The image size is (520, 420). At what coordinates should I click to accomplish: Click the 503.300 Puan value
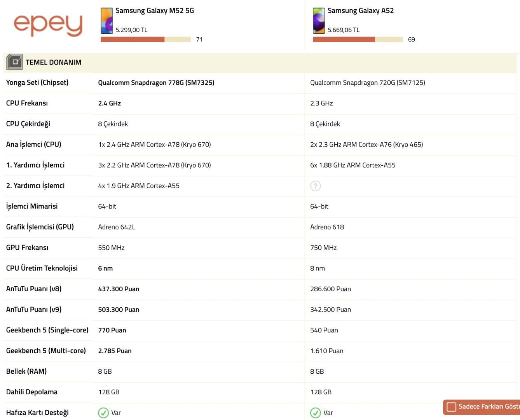pyautogui.click(x=119, y=309)
